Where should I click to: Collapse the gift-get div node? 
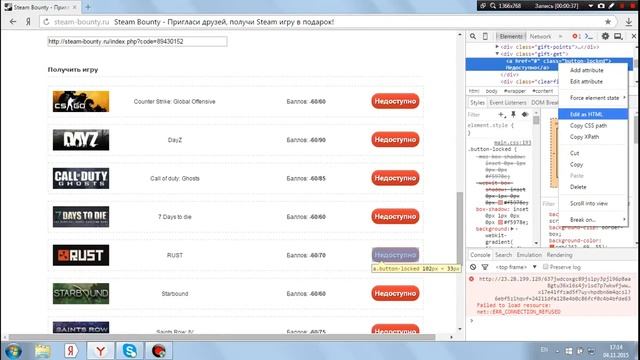pyautogui.click(x=497, y=54)
